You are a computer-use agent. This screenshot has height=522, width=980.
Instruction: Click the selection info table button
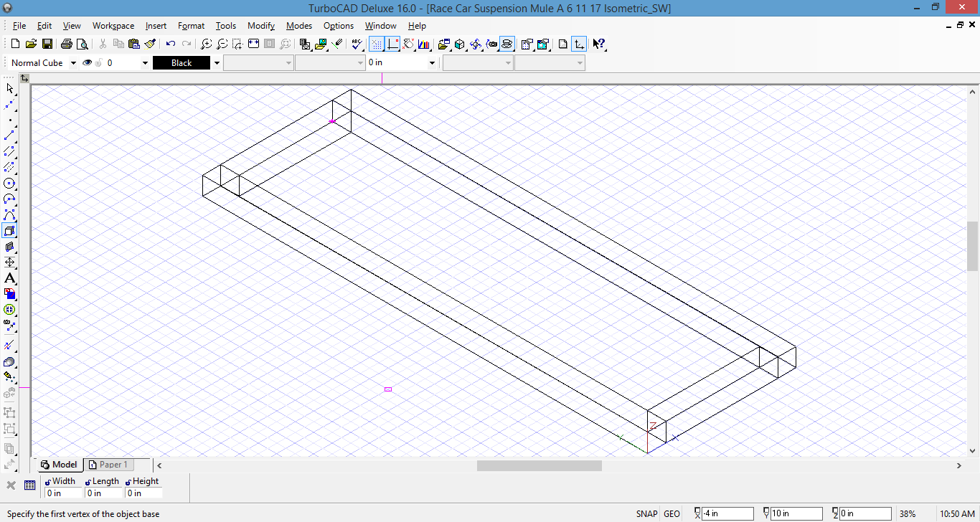[29, 485]
